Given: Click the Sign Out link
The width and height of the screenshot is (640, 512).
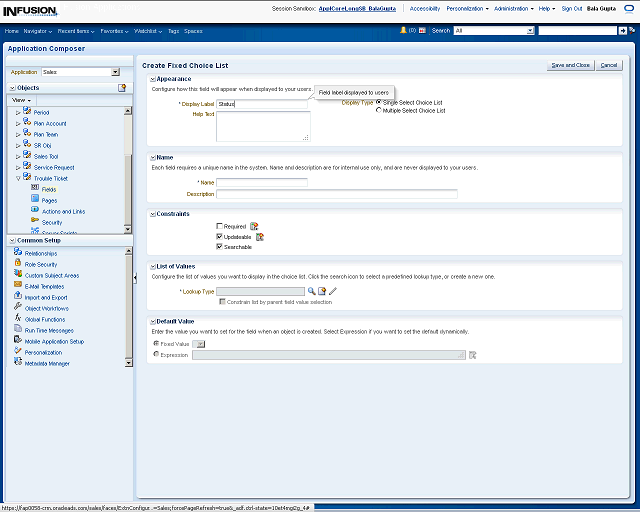Looking at the screenshot, I should coord(572,8).
